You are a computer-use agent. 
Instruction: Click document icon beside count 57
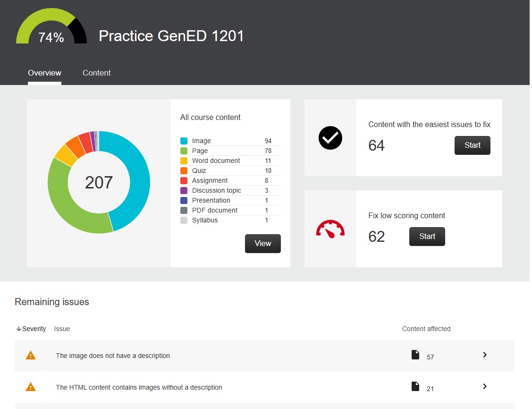pos(415,355)
